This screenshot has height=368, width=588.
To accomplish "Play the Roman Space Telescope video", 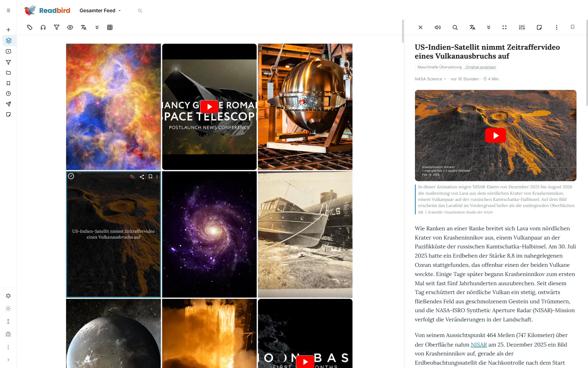I will tap(209, 107).
